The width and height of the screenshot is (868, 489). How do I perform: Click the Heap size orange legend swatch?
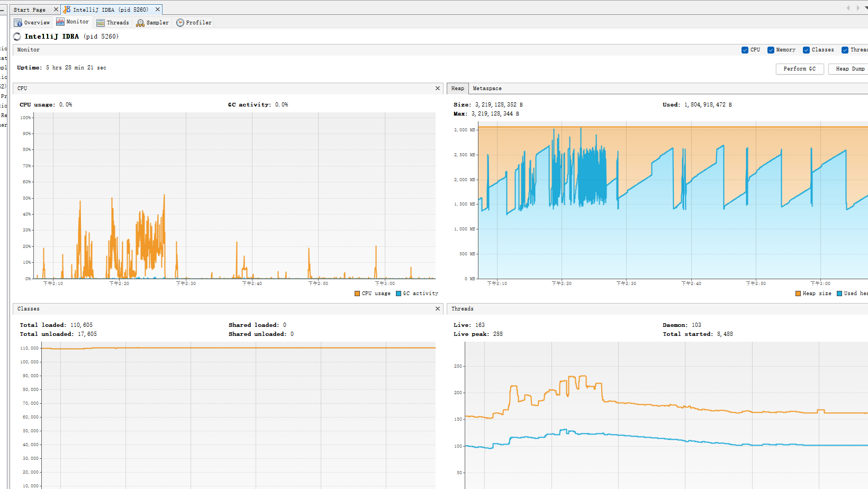[x=798, y=294]
